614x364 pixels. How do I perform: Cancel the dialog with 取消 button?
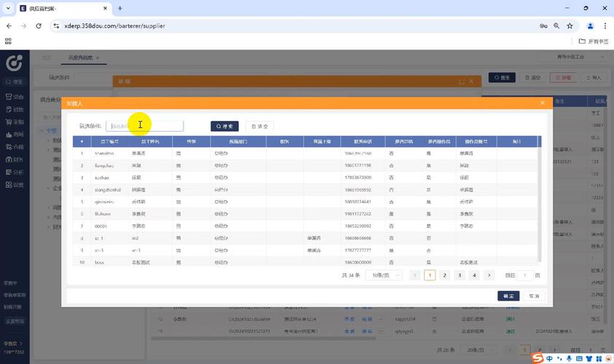coord(534,296)
